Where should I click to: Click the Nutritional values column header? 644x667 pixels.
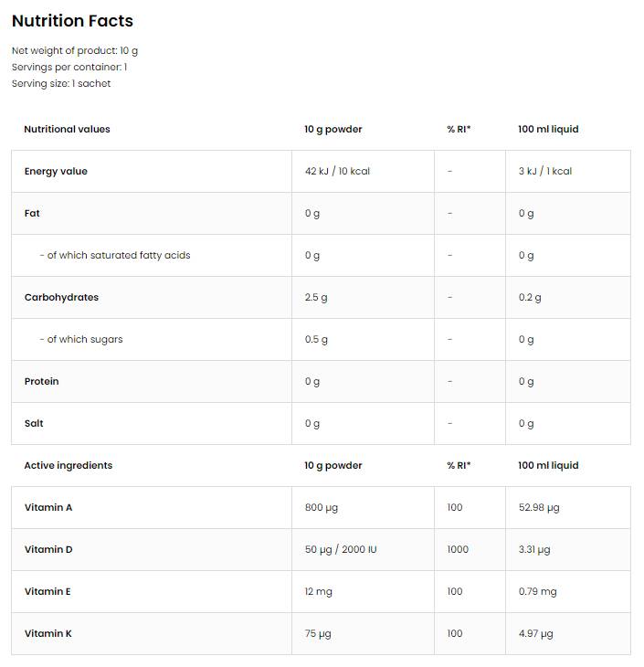(x=67, y=129)
